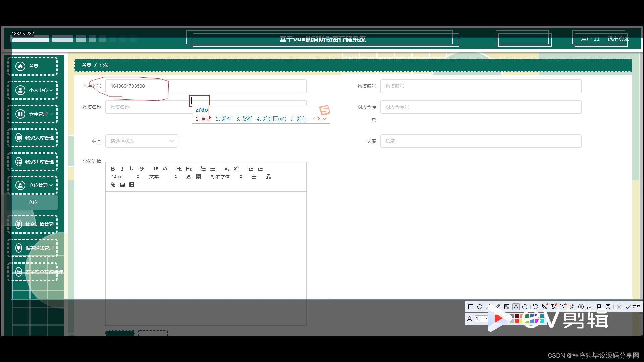Click the insert image icon
644x362 pixels.
click(x=122, y=185)
